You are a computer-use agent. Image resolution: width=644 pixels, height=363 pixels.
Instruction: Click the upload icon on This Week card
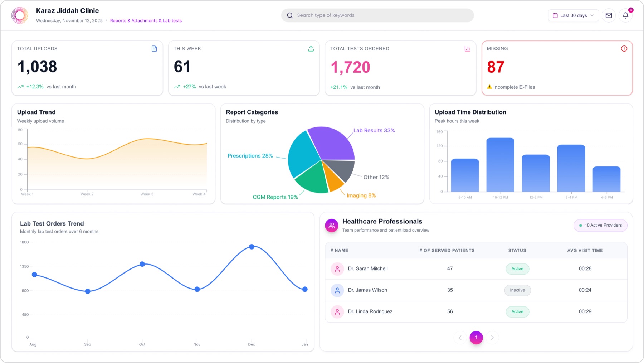pos(311,49)
